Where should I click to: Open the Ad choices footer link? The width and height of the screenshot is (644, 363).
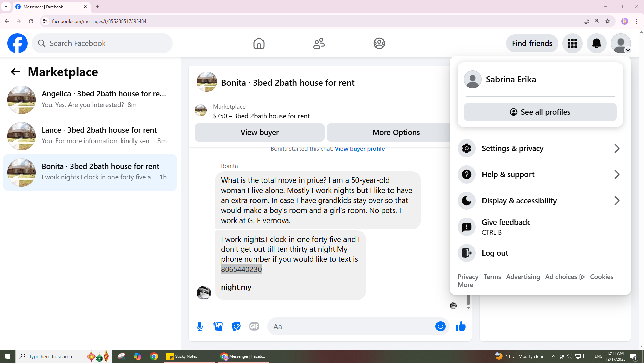coord(565,277)
